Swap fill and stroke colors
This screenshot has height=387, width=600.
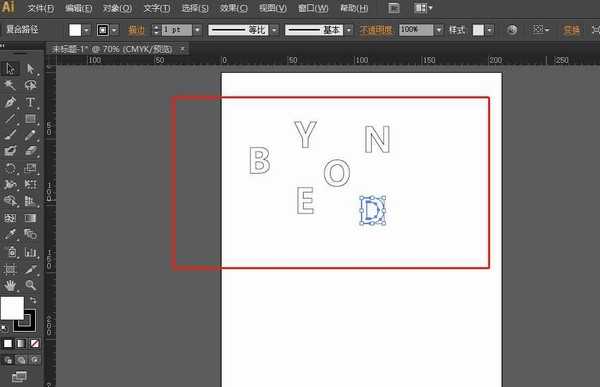33,300
